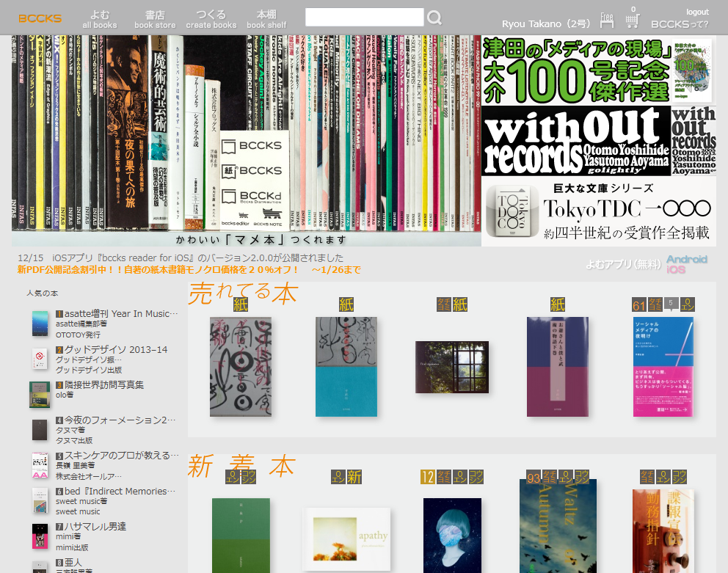Open the Free bookmark icon
This screenshot has width=728, height=573.
pyautogui.click(x=606, y=20)
